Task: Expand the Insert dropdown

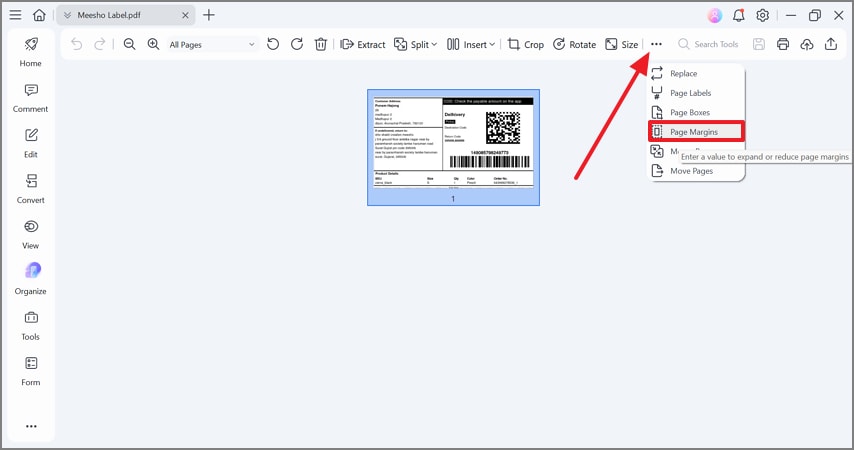Action: pyautogui.click(x=471, y=44)
